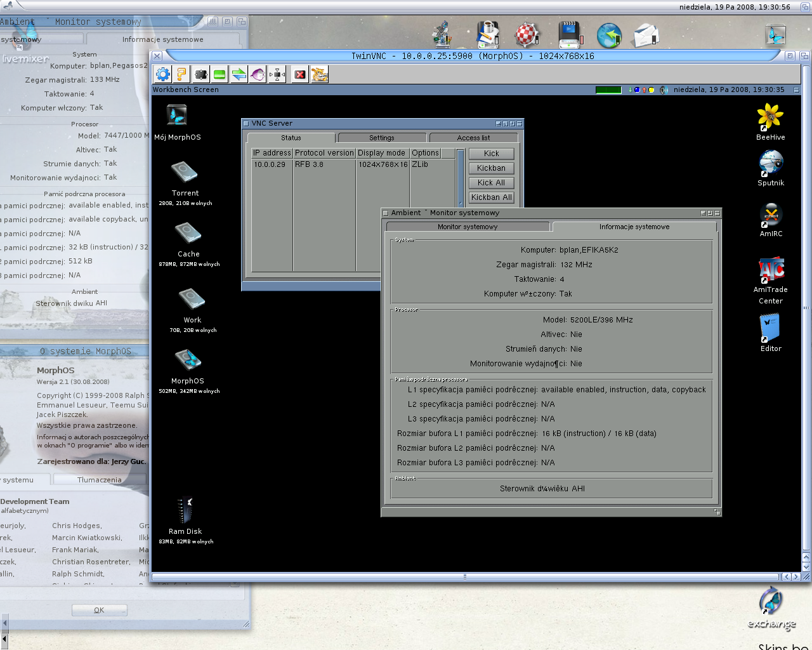Click 5200LE/396 MHz model value

[601, 320]
